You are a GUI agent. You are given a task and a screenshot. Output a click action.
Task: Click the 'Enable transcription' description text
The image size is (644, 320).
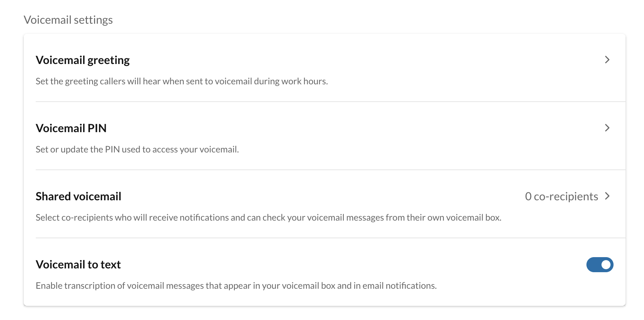(236, 286)
